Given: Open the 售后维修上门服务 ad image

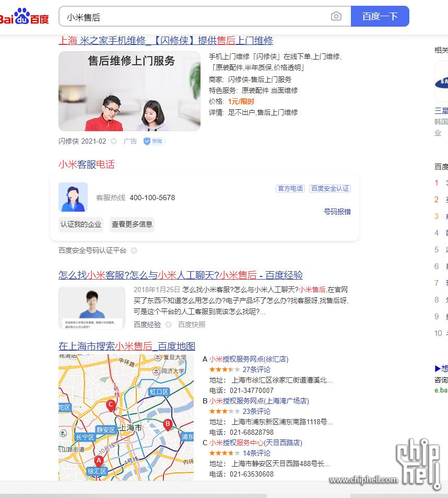Looking at the screenshot, I should [x=129, y=91].
